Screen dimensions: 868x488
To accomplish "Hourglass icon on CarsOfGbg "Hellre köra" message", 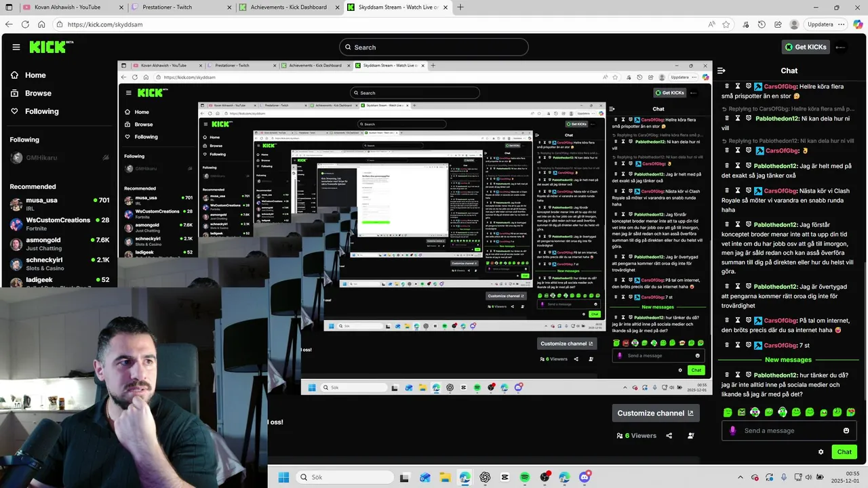I will pyautogui.click(x=738, y=87).
